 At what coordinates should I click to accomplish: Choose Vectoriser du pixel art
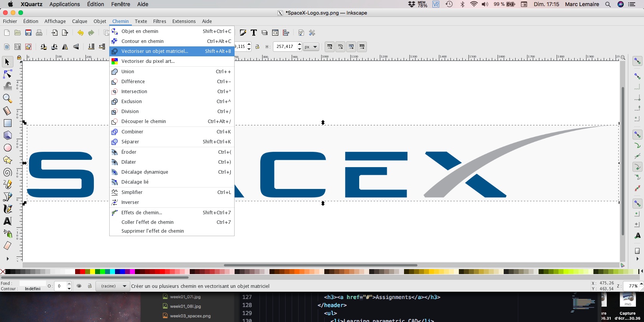172,61
